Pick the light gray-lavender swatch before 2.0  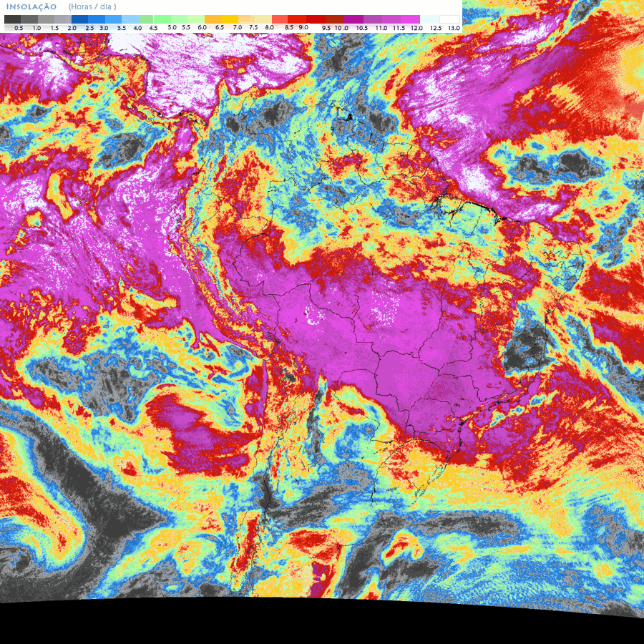[x=63, y=19]
